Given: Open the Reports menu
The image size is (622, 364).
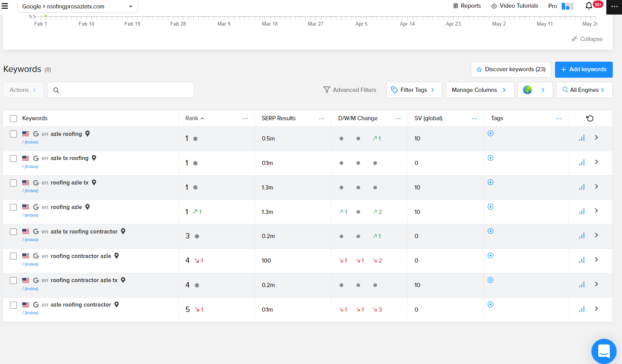Looking at the screenshot, I should coord(467,6).
